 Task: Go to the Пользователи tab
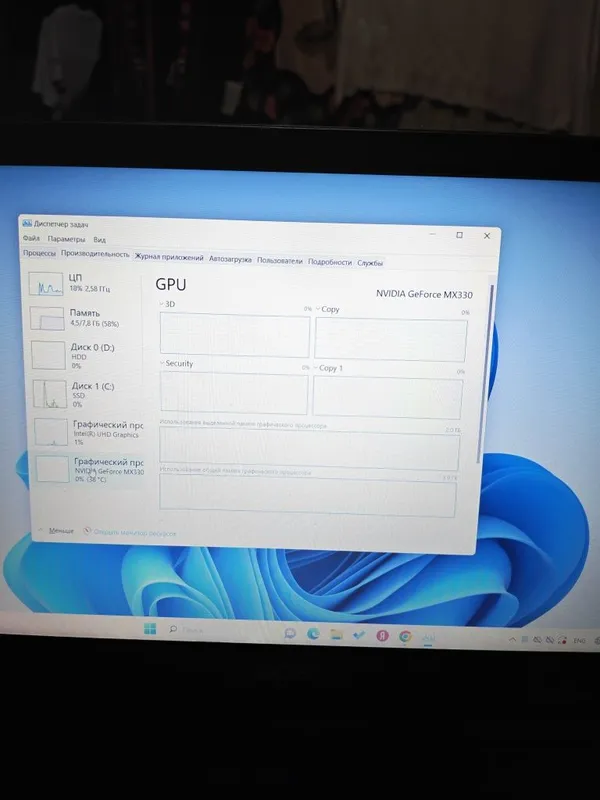point(280,260)
